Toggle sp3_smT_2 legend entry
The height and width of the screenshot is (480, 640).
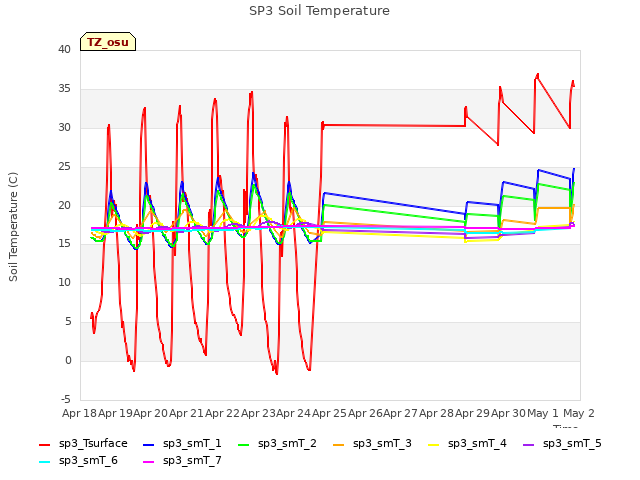pyautogui.click(x=277, y=443)
